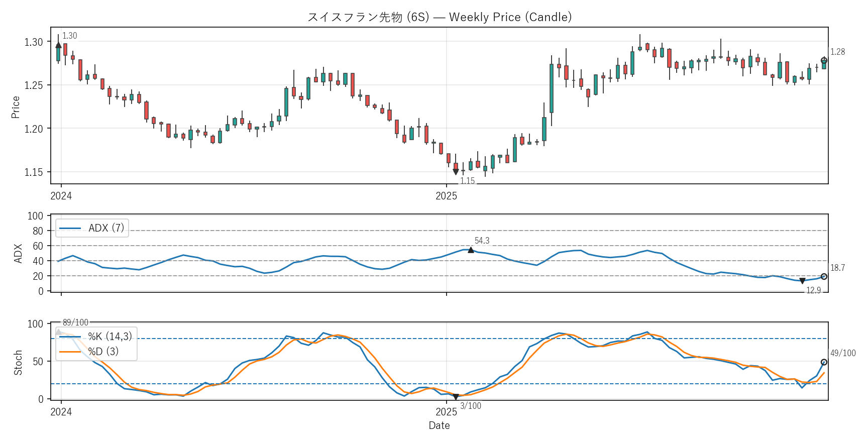868x441 pixels.
Task: Click the 2025 tick label under price chart
Action: point(446,196)
